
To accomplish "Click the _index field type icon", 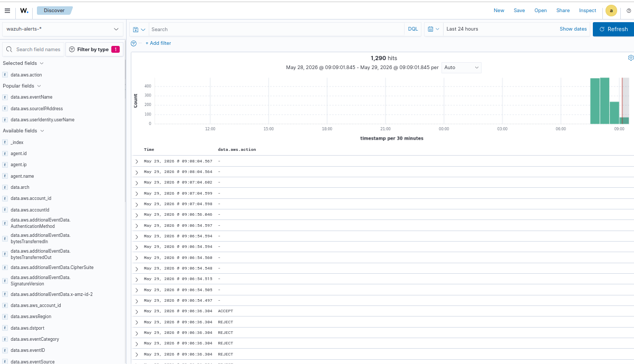I will [5, 142].
